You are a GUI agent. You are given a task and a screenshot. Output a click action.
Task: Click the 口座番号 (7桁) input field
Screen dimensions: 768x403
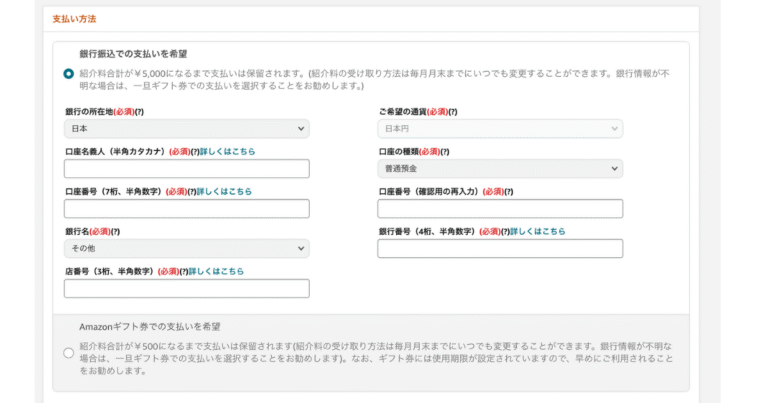pyautogui.click(x=187, y=209)
